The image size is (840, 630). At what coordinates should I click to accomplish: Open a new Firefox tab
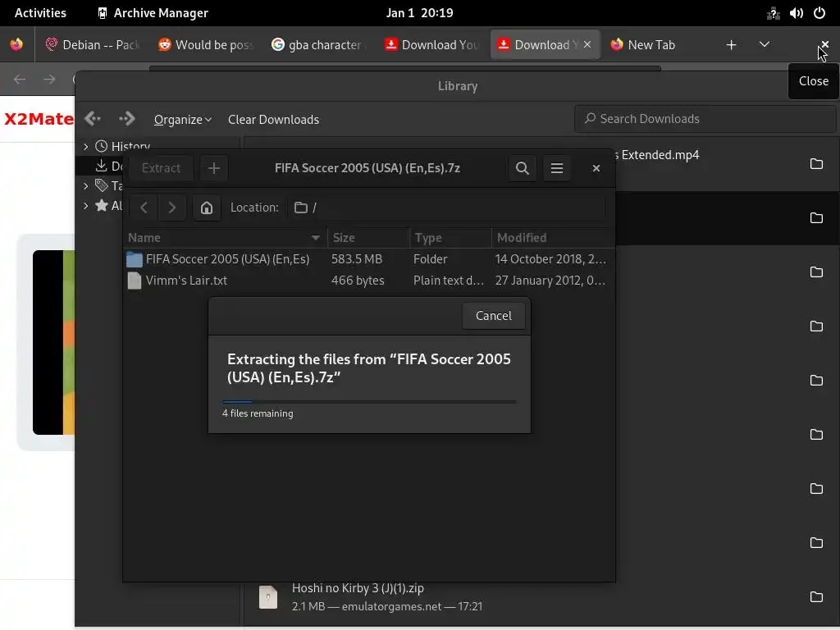pos(731,45)
